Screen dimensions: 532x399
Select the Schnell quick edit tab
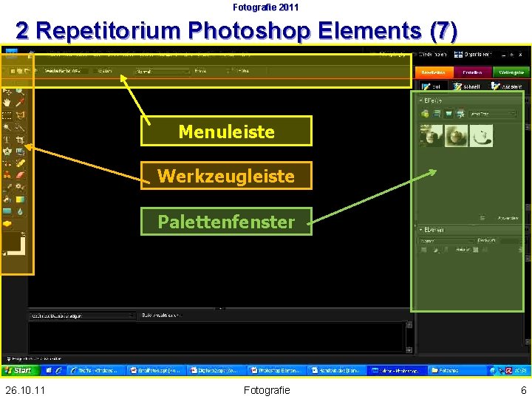coord(467,86)
